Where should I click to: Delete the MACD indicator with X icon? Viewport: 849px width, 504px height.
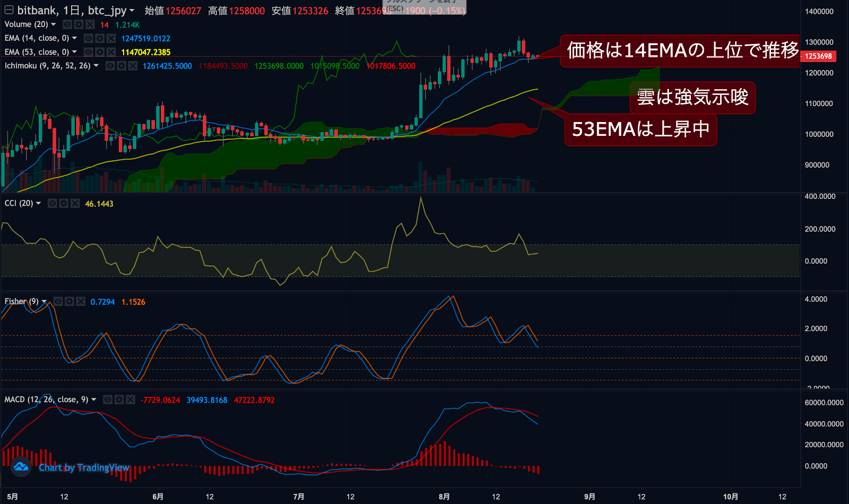point(131,399)
